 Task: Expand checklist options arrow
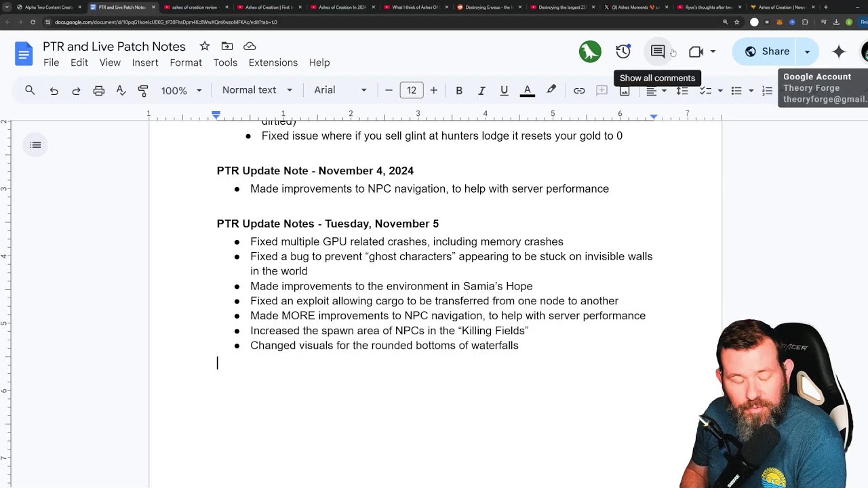tap(719, 91)
